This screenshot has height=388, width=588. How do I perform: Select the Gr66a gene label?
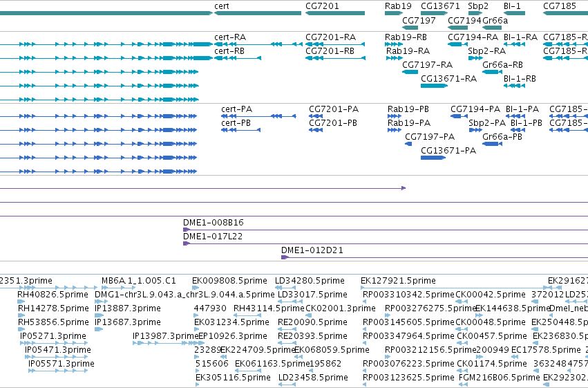pyautogui.click(x=495, y=20)
